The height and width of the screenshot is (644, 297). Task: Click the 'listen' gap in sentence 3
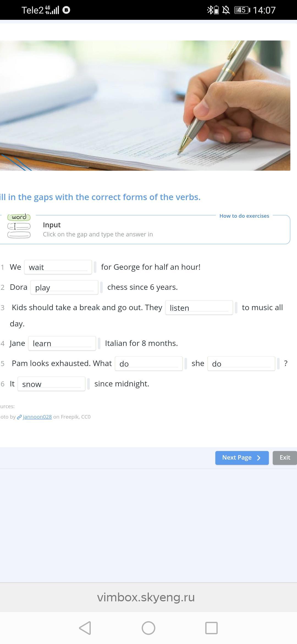[199, 307]
